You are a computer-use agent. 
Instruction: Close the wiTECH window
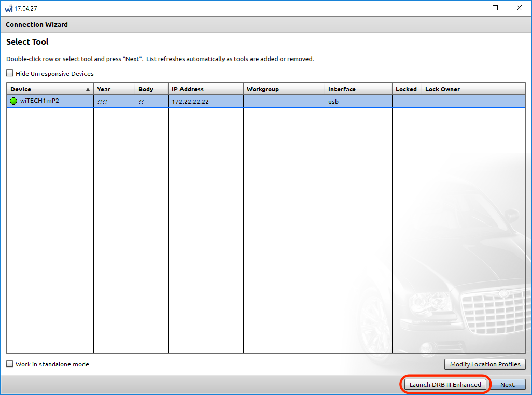(x=519, y=8)
